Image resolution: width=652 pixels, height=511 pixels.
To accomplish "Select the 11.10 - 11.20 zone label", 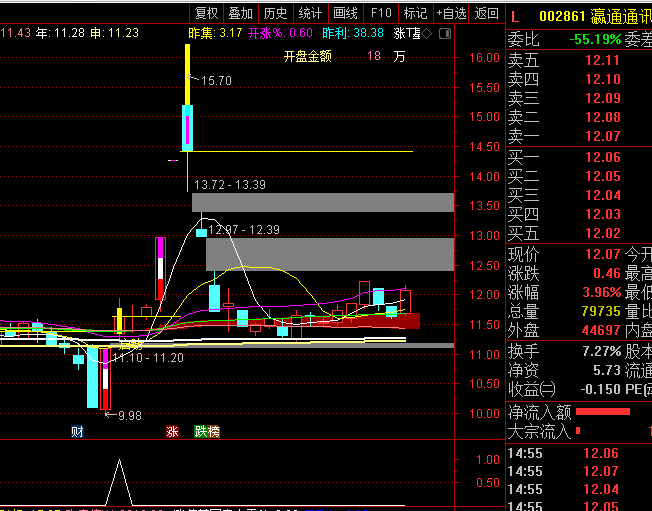I will pyautogui.click(x=148, y=358).
